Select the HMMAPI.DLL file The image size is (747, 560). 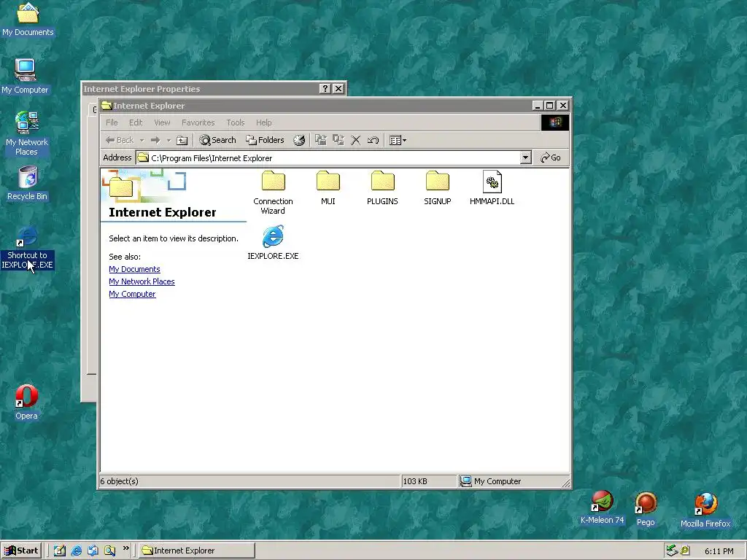492,188
